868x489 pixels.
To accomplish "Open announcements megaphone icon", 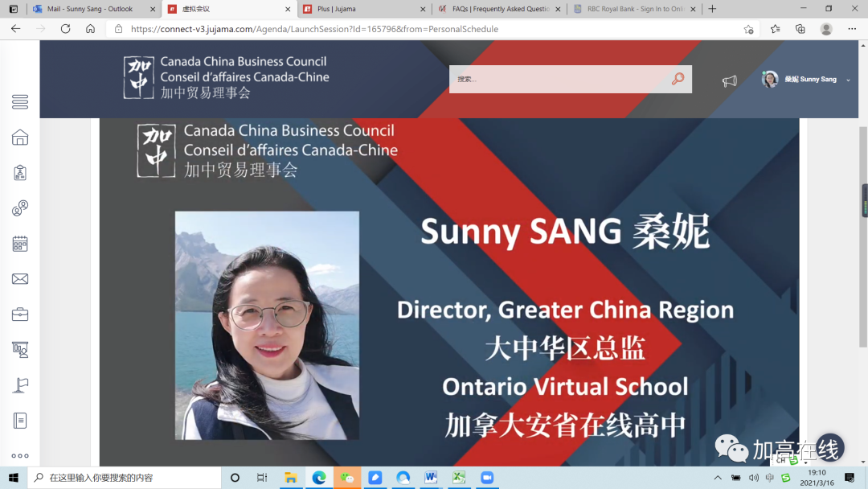I will click(x=730, y=81).
